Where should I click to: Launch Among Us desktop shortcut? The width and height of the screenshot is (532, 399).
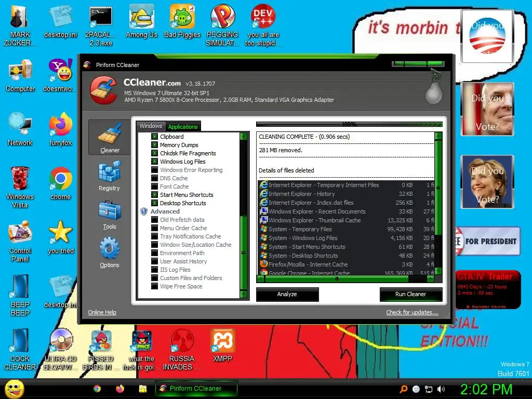coord(141,22)
